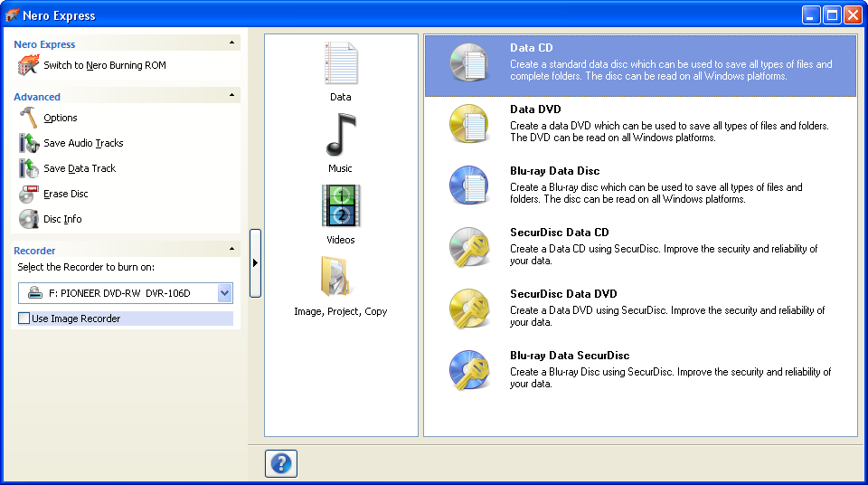Select the Videos filmstrip category icon
The height and width of the screenshot is (485, 868).
point(341,205)
